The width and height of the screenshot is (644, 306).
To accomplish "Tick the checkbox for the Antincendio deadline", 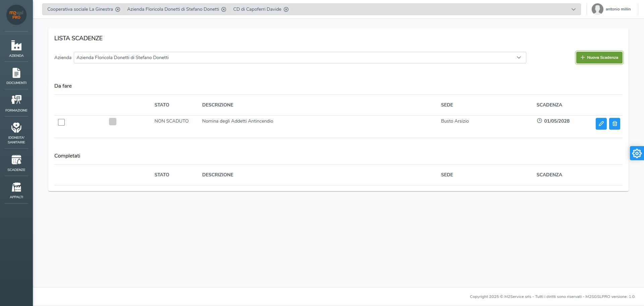I will pos(61,122).
